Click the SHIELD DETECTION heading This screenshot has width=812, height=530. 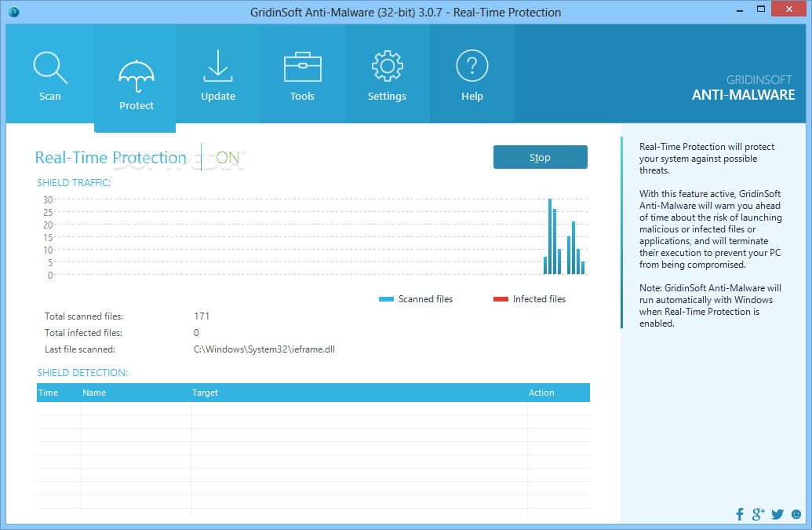[x=82, y=372]
